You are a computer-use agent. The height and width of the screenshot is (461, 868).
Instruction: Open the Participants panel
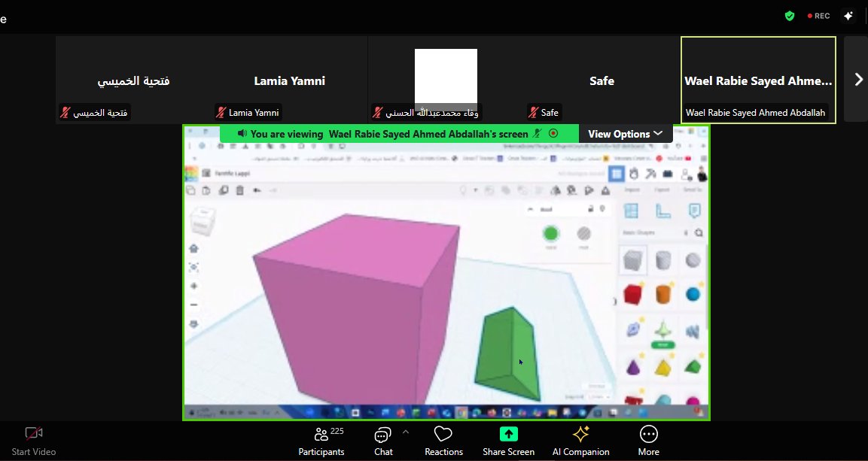tap(321, 441)
